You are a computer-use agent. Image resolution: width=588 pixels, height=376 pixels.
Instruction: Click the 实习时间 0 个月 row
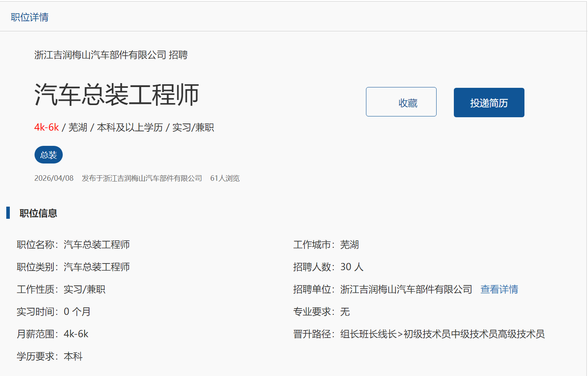tap(54, 312)
